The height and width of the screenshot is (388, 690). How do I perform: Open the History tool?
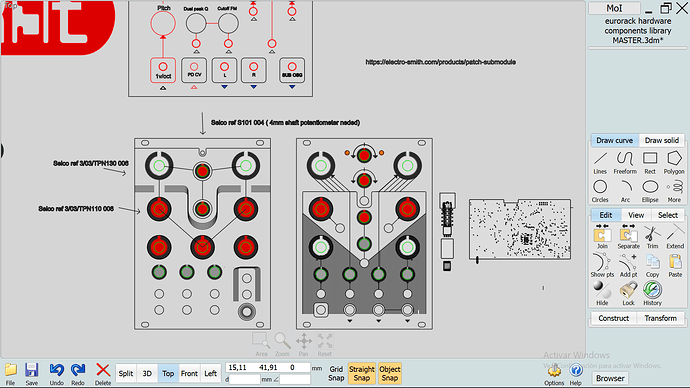coord(652,293)
